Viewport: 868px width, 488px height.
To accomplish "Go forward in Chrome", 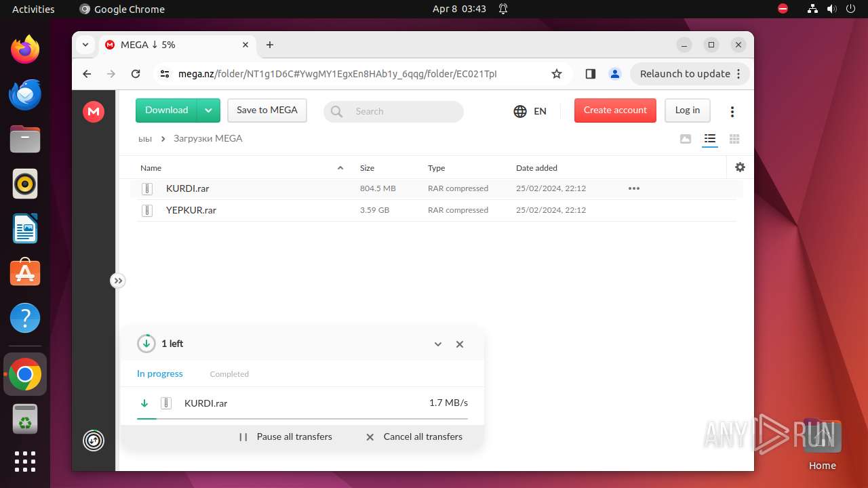I will pos(111,74).
